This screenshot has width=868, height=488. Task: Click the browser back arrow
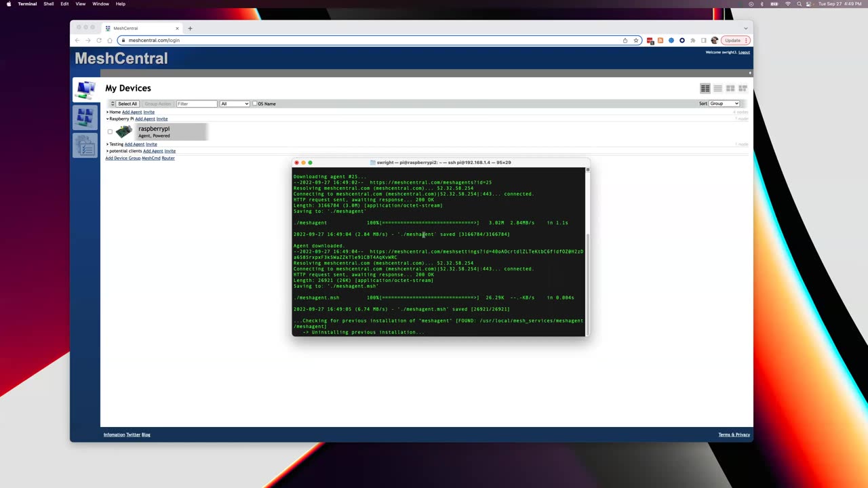[x=77, y=40]
